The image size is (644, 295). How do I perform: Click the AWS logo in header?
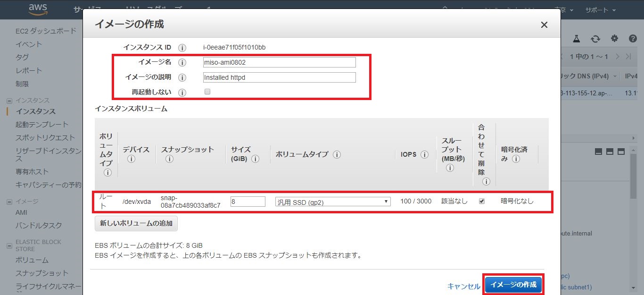coord(38,9)
